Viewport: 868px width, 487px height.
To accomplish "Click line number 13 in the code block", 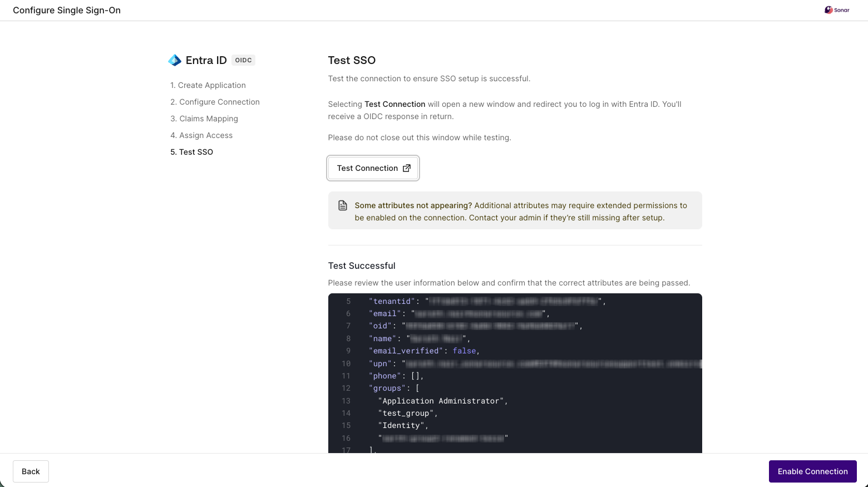I will point(346,401).
